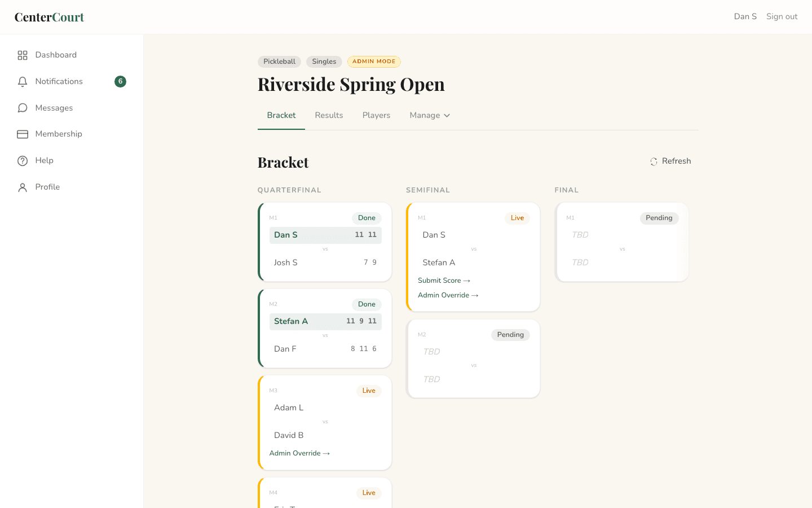
Task: Expand the Manage dropdown chevron
Action: 447,116
